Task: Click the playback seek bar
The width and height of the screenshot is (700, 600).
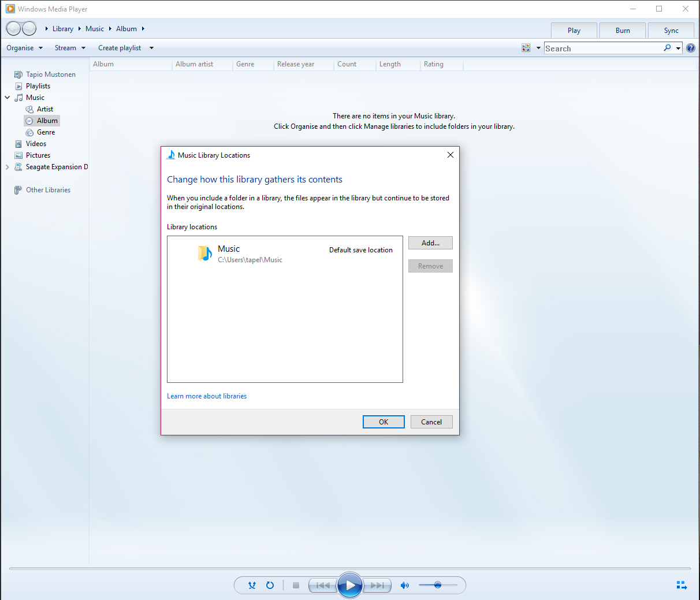Action: coord(350,569)
